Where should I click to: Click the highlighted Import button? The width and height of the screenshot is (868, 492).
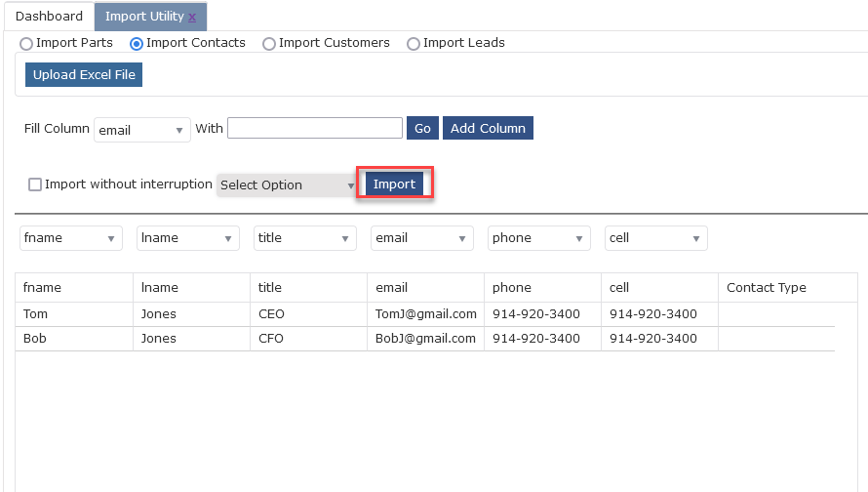tap(394, 184)
